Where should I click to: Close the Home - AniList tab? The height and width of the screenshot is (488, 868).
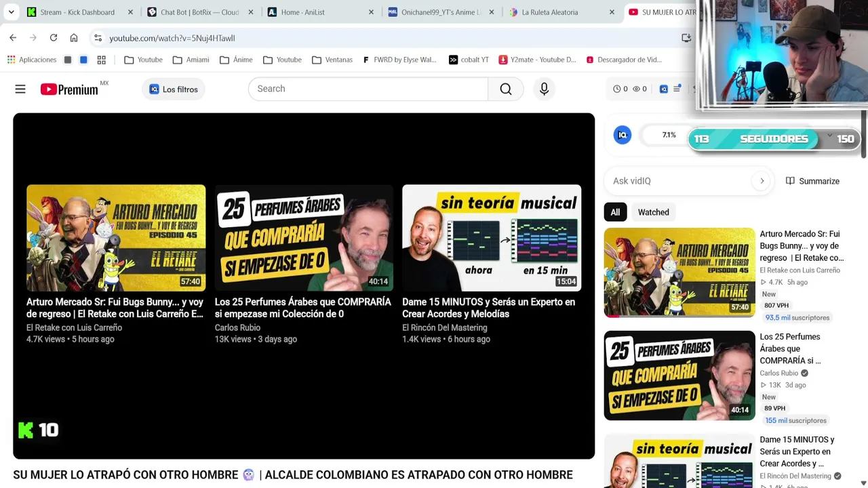[x=371, y=12]
